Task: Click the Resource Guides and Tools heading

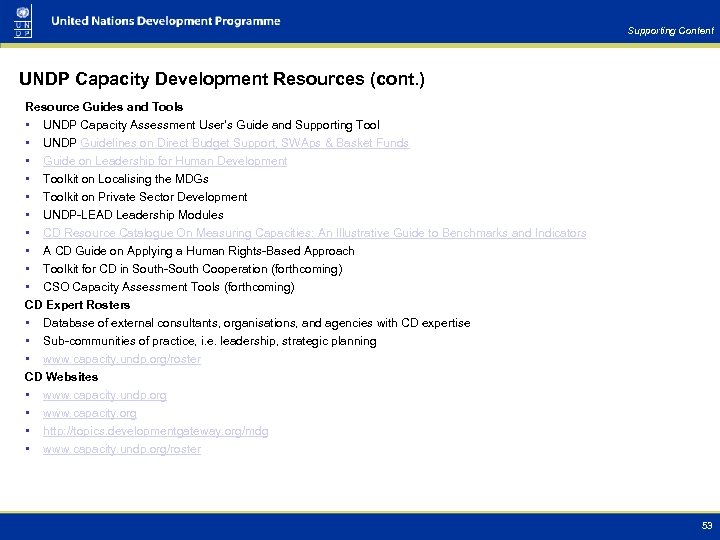Action: click(104, 107)
